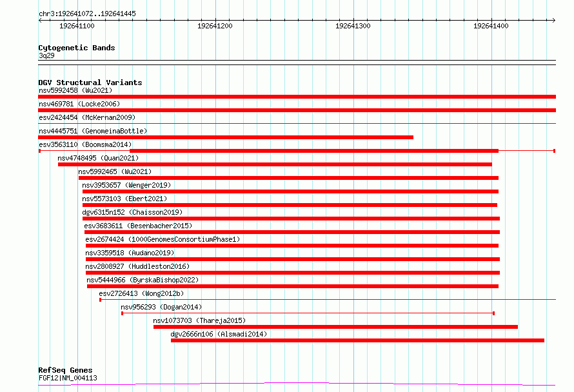Screen dimensions: 574x392
Task: Click the 192641100 ruler position
Action: click(77, 26)
